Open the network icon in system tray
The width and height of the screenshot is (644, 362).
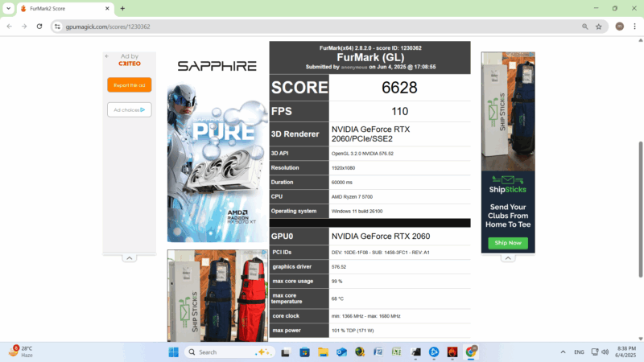pyautogui.click(x=595, y=352)
